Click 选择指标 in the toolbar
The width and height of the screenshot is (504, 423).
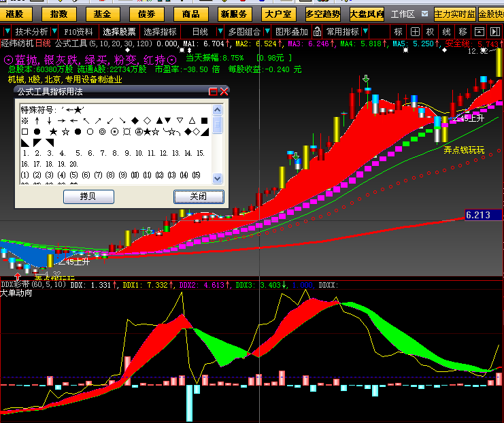(x=160, y=32)
